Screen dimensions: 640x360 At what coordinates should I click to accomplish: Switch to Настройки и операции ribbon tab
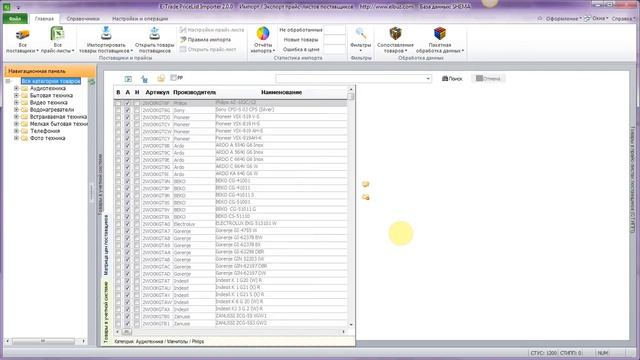(140, 19)
